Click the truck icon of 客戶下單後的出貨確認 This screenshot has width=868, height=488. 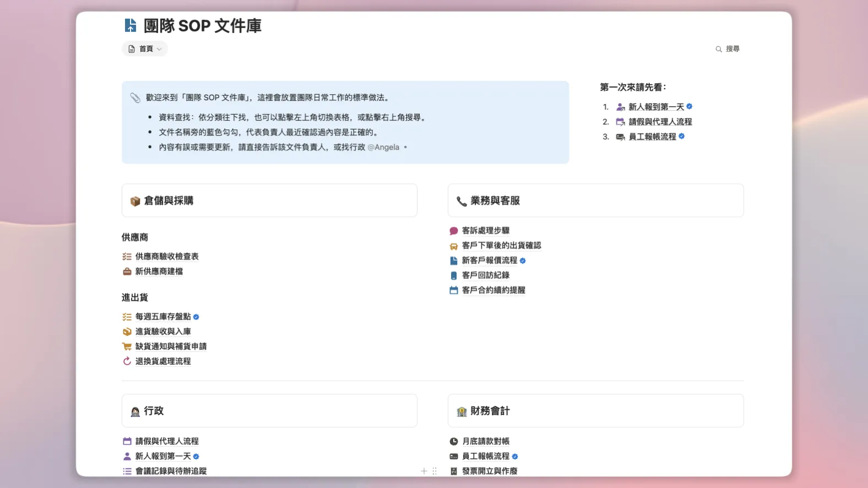pyautogui.click(x=454, y=246)
